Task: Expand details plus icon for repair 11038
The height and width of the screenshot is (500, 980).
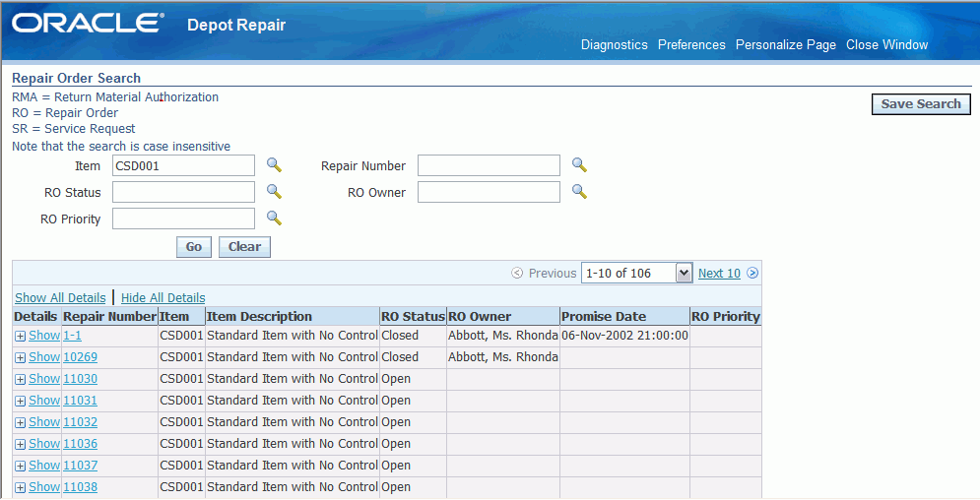Action: 20,487
